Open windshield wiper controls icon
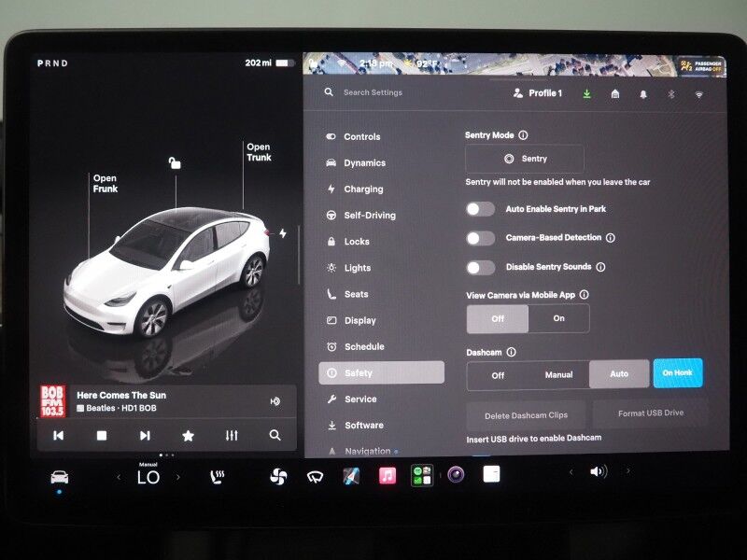The width and height of the screenshot is (747, 560). click(x=315, y=476)
